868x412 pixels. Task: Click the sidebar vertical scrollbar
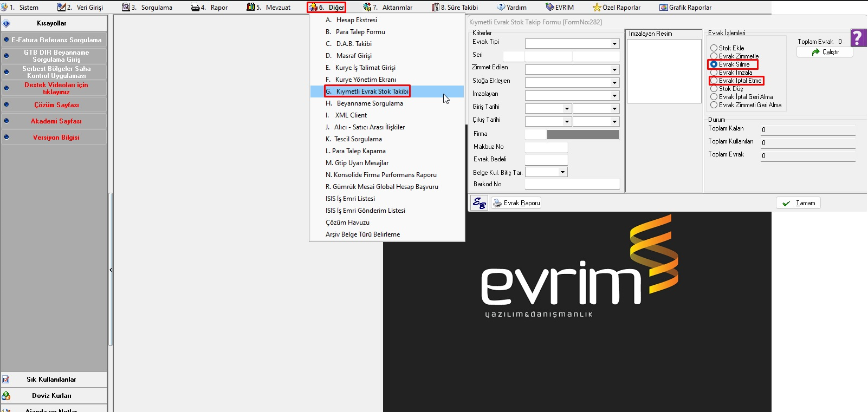pyautogui.click(x=111, y=270)
